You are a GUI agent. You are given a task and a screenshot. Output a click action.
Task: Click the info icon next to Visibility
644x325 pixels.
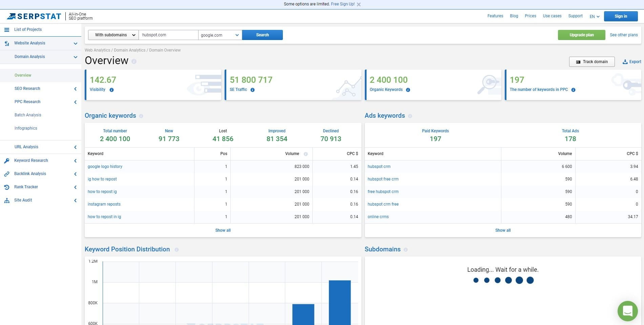(x=111, y=90)
